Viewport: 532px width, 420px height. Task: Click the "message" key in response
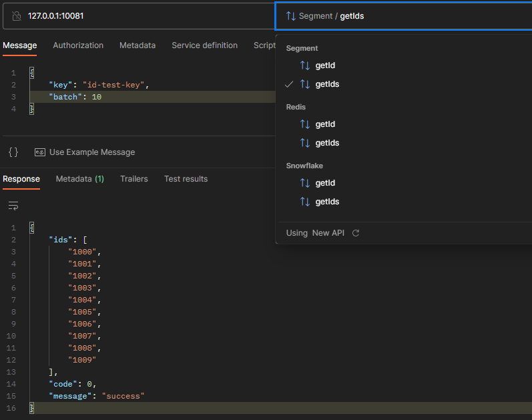click(x=70, y=396)
